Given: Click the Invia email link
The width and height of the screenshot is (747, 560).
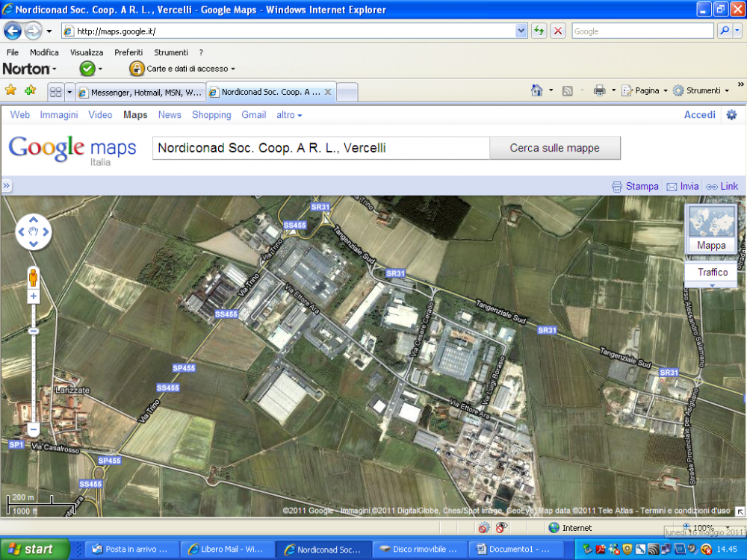Looking at the screenshot, I should [x=683, y=186].
